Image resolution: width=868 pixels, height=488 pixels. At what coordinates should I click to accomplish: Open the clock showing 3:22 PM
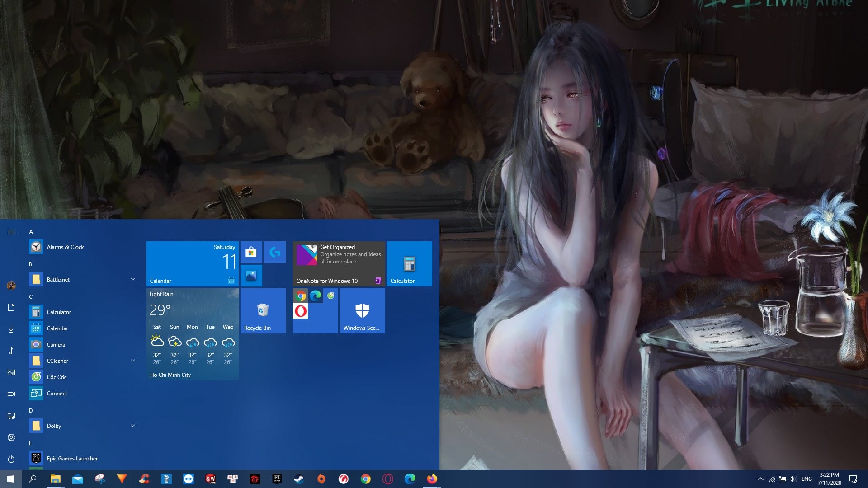tap(829, 479)
